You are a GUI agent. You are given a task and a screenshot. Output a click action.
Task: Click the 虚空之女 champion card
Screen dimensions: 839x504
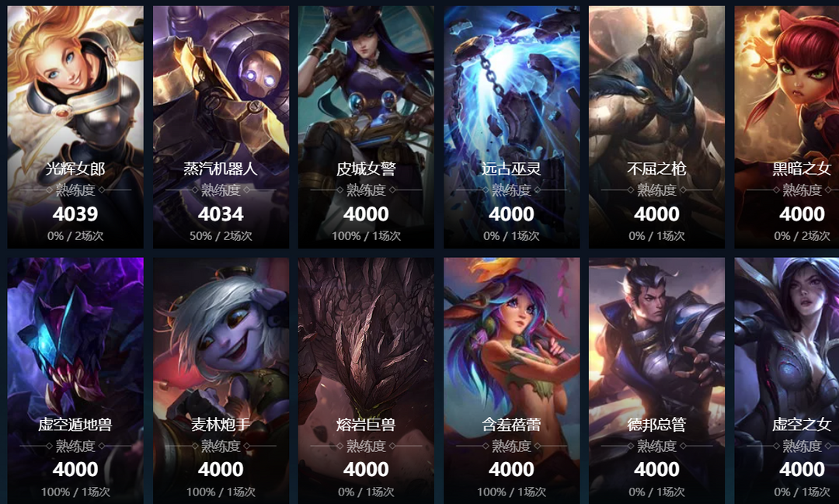[x=786, y=381]
